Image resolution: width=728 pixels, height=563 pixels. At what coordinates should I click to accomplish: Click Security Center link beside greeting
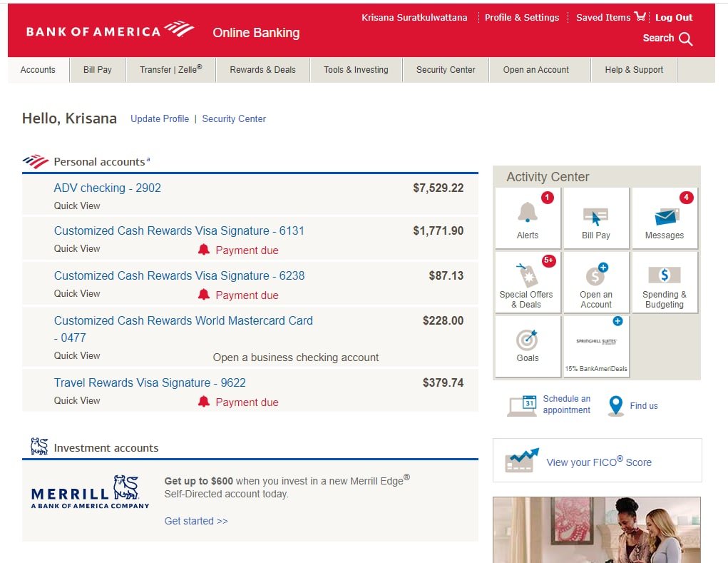pos(234,119)
